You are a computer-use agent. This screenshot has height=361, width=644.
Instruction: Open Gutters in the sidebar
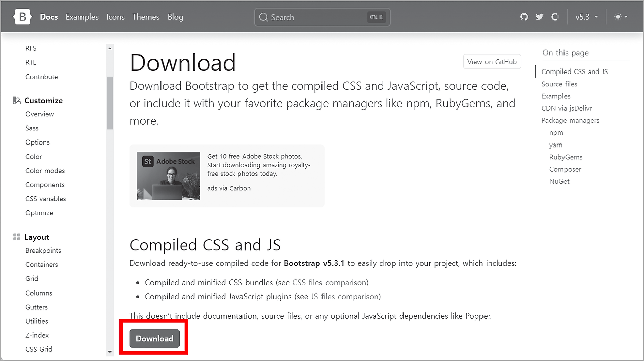37,307
